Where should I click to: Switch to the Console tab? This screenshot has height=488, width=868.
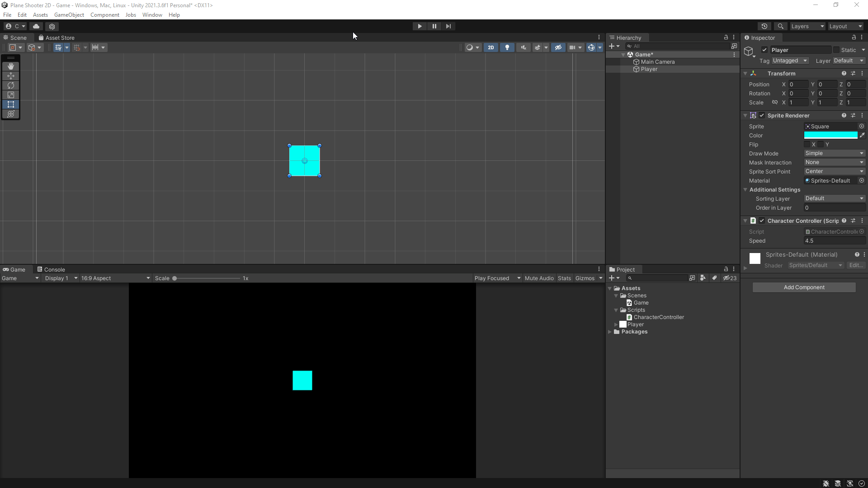pos(55,269)
